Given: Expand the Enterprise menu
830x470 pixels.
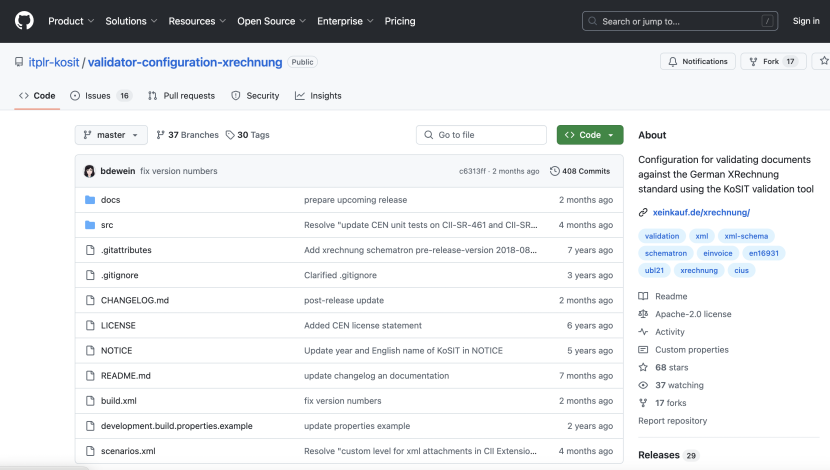Looking at the screenshot, I should (345, 21).
